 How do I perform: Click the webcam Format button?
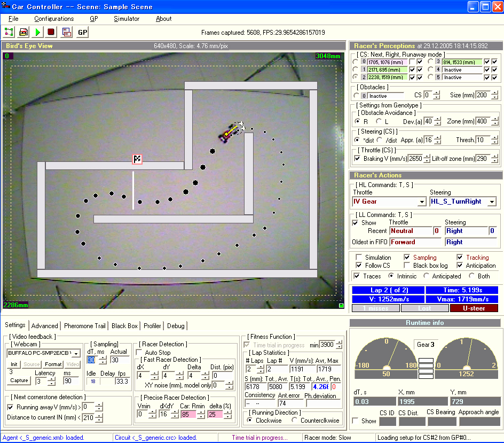53,364
